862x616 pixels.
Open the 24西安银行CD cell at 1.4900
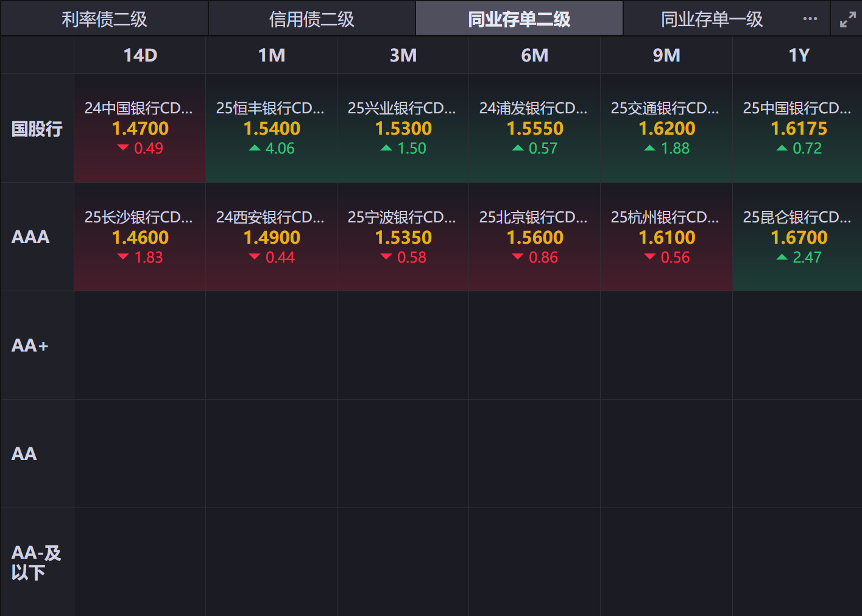tap(272, 237)
